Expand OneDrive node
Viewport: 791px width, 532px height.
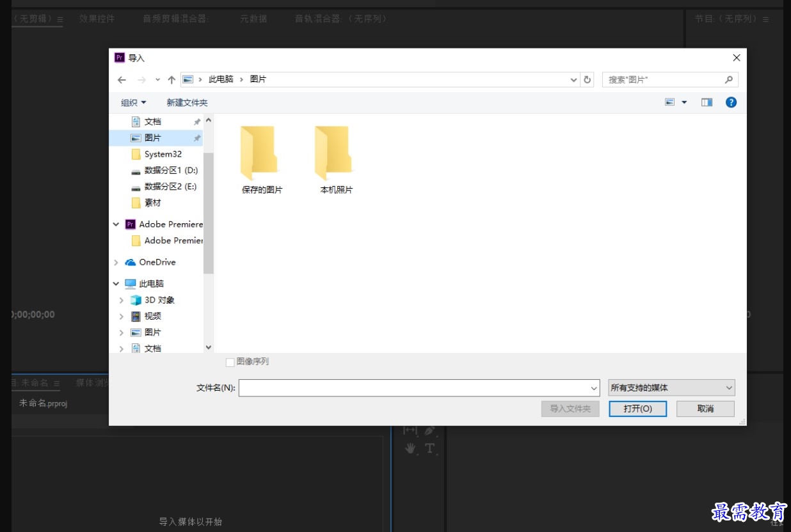pos(116,262)
